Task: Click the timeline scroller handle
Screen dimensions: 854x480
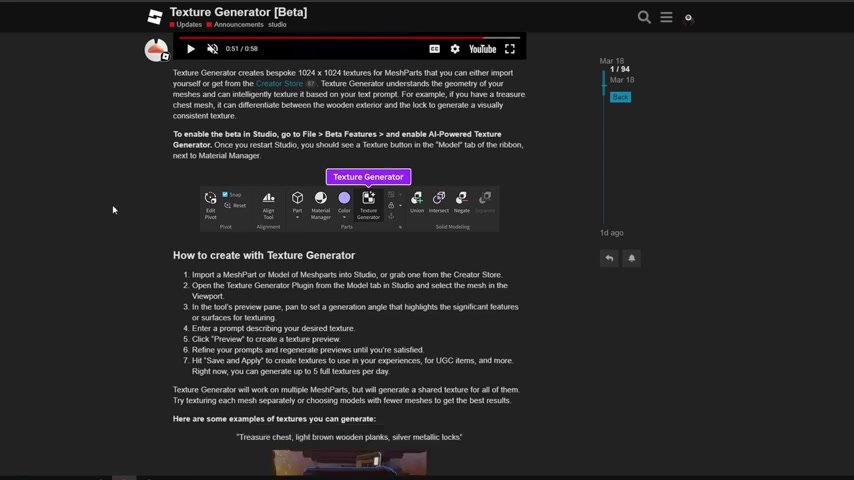Action: click(603, 83)
